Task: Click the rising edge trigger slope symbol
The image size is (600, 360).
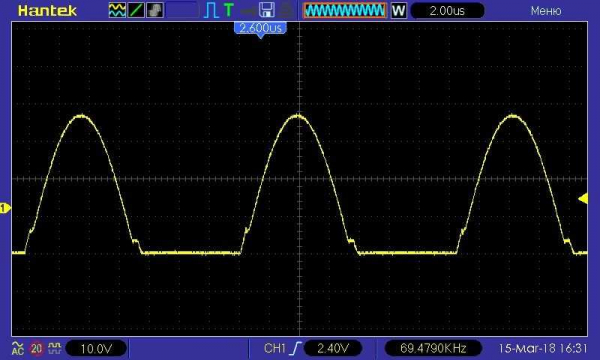Action: point(295,348)
